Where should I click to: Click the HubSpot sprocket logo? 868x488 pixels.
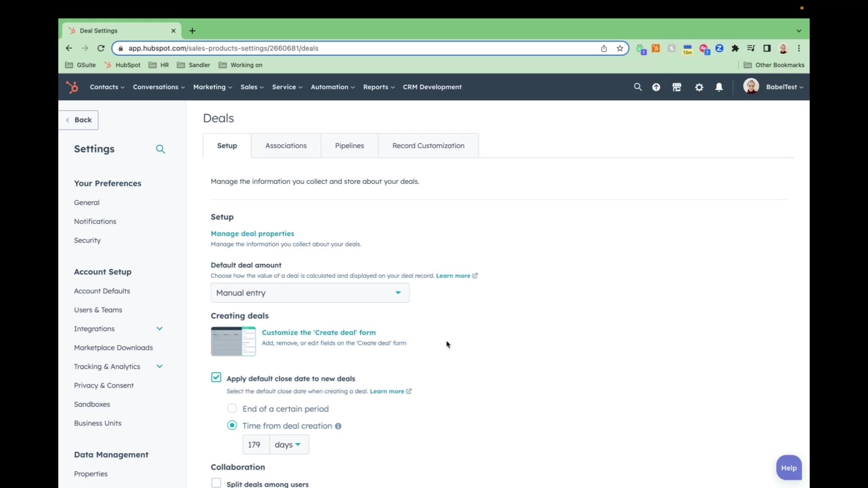(x=72, y=87)
